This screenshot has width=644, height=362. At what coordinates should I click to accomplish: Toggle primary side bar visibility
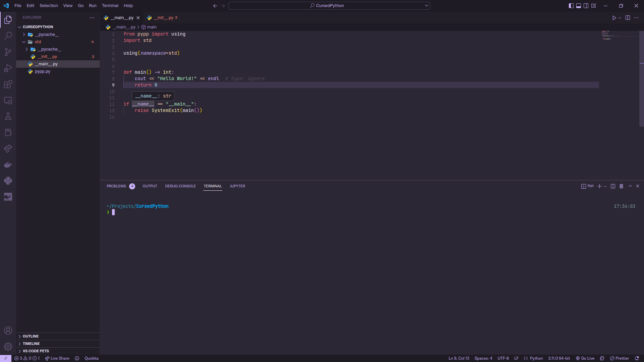(571, 6)
